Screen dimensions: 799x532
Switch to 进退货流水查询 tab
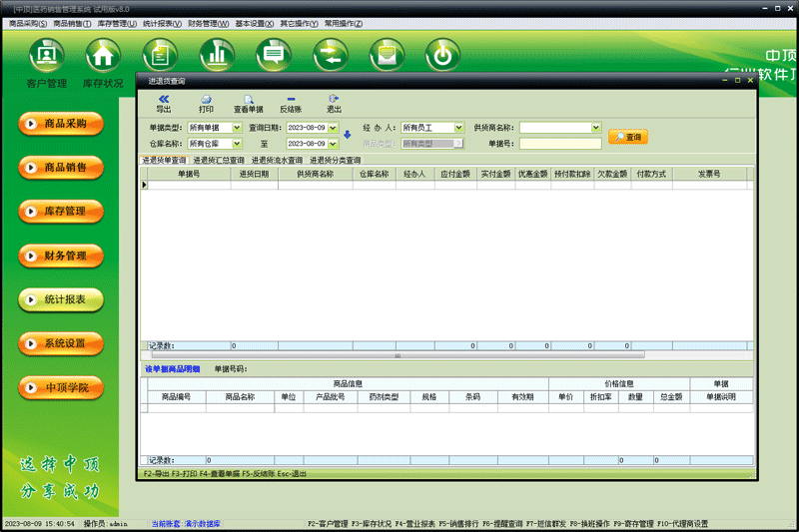click(277, 160)
